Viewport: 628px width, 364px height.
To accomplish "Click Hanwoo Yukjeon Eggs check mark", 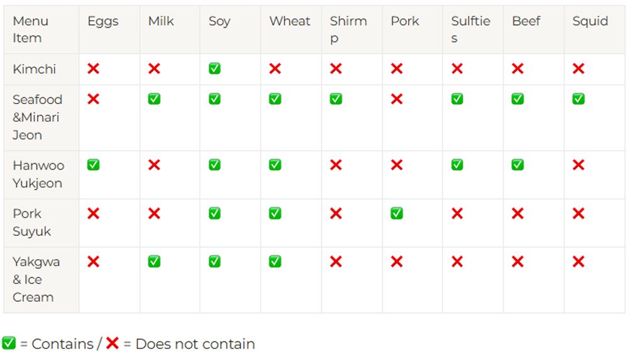I will [x=93, y=165].
